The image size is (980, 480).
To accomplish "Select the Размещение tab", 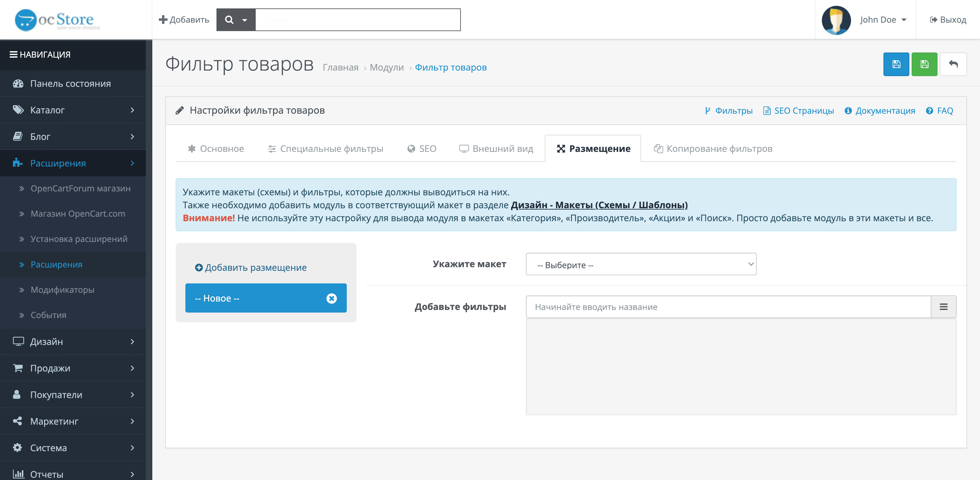I will coord(593,149).
